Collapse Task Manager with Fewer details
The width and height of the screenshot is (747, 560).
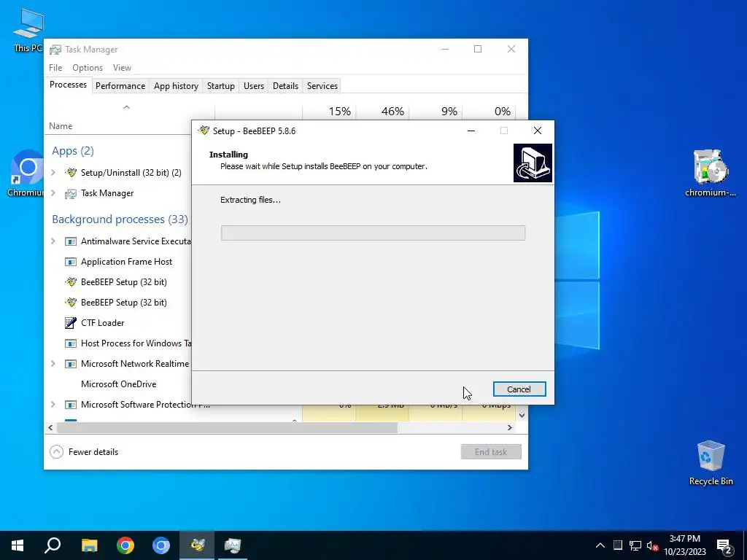pyautogui.click(x=84, y=452)
